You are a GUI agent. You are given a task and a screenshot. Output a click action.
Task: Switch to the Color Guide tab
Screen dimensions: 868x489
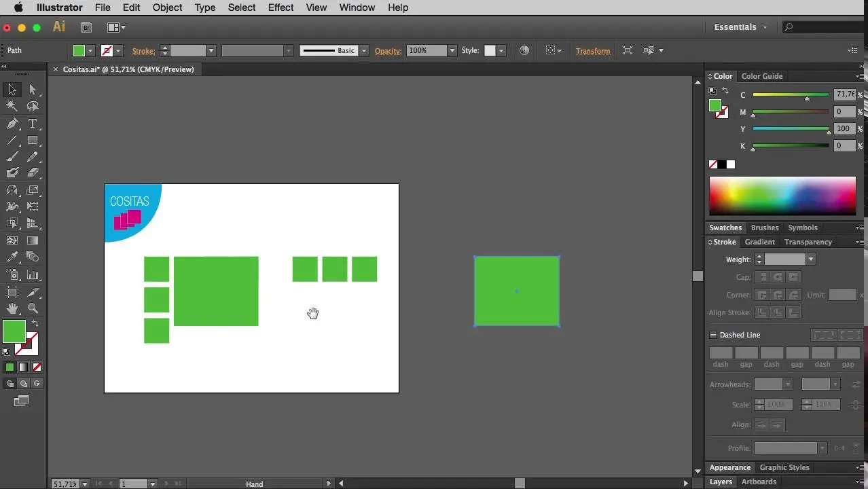(761, 76)
